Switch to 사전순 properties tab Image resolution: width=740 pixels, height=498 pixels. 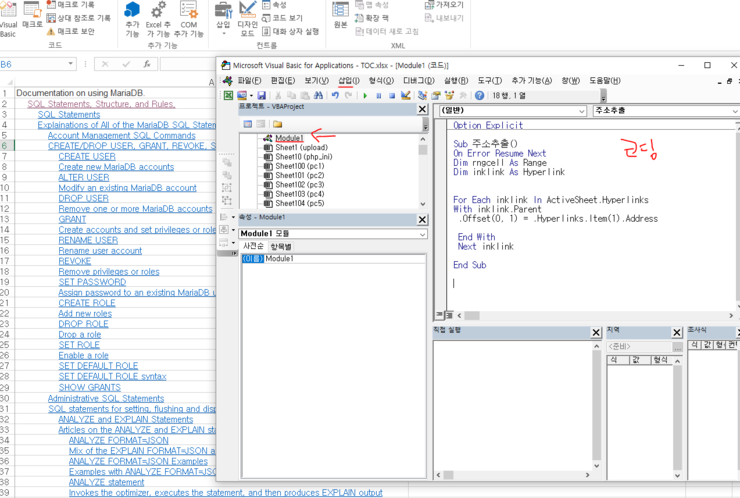[253, 246]
